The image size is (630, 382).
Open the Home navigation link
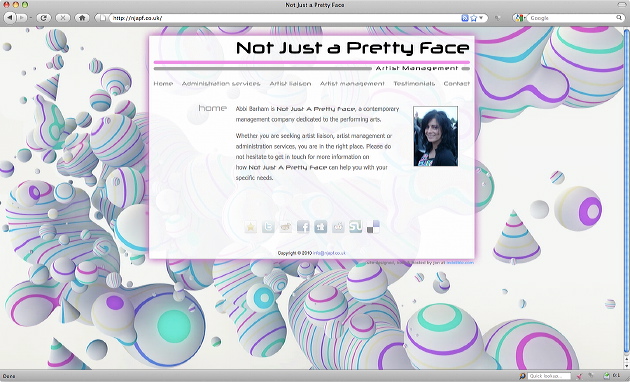click(163, 84)
